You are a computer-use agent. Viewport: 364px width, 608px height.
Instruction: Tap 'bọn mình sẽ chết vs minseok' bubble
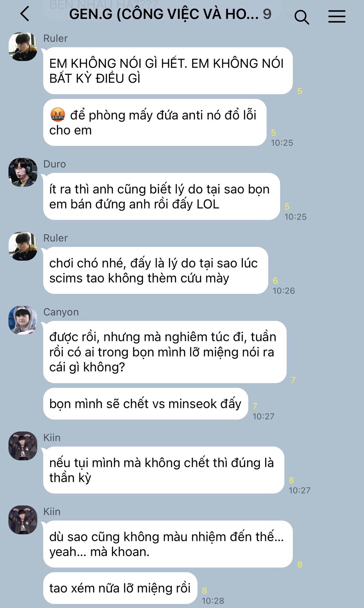click(x=146, y=404)
